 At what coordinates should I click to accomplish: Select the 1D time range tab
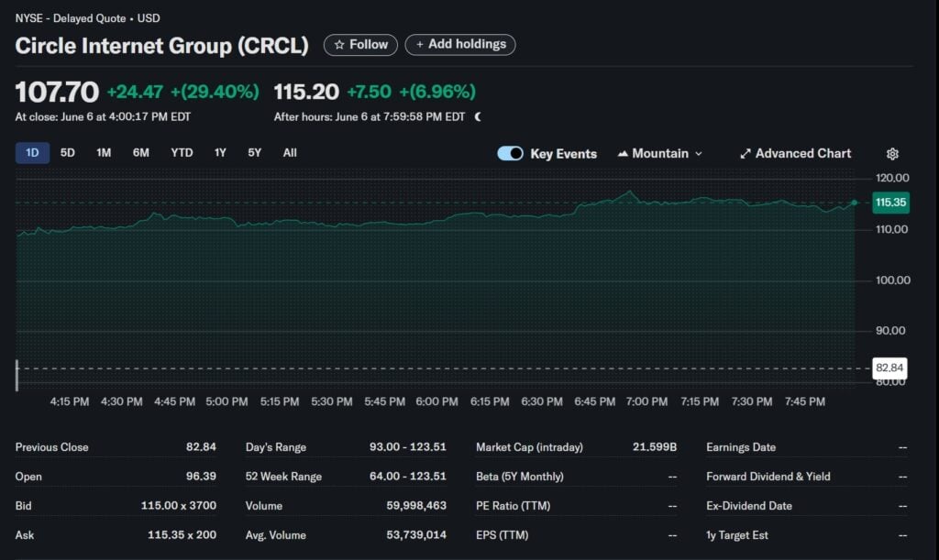pyautogui.click(x=32, y=153)
